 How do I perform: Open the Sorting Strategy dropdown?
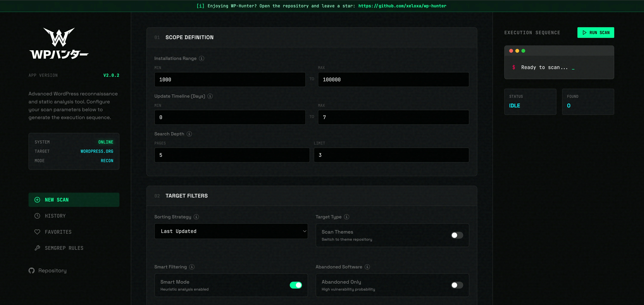click(x=231, y=231)
